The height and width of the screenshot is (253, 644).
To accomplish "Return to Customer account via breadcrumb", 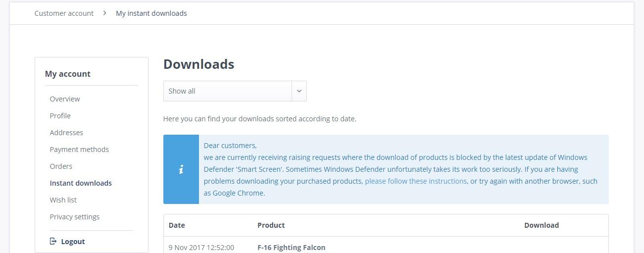I will (x=64, y=13).
